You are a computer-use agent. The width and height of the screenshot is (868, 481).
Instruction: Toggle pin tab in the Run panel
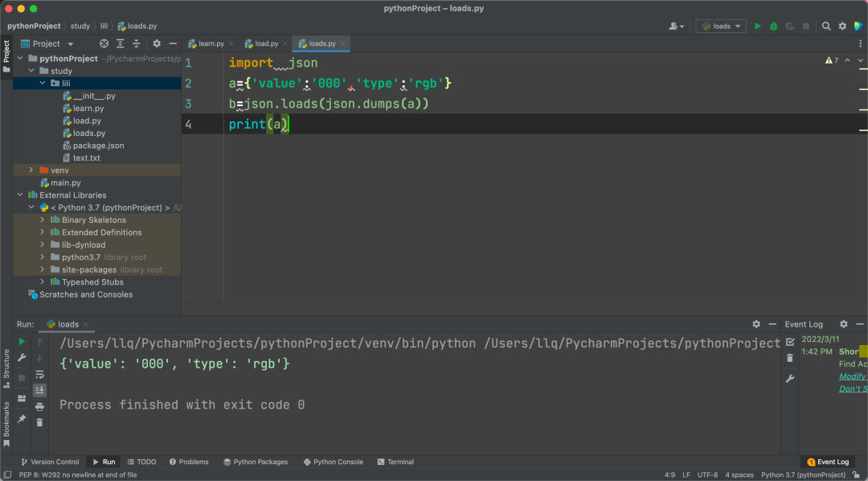tap(22, 419)
